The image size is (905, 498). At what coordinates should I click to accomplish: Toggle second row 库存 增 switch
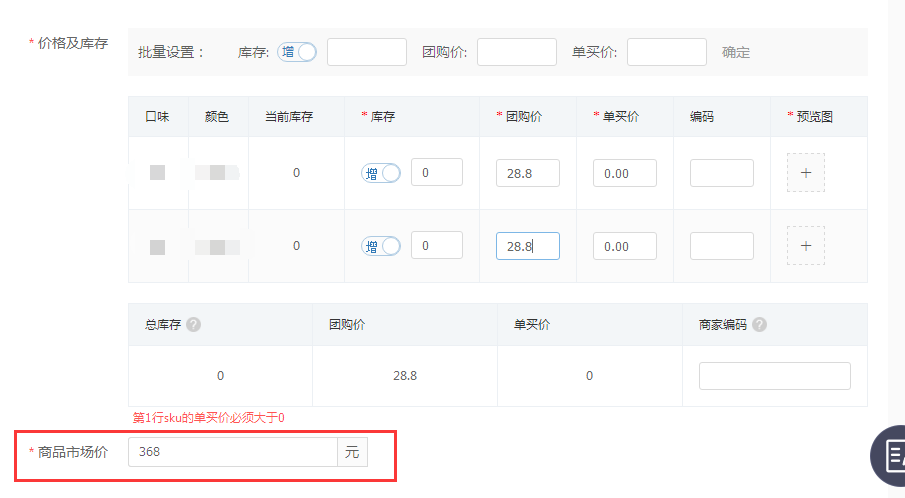pos(380,246)
